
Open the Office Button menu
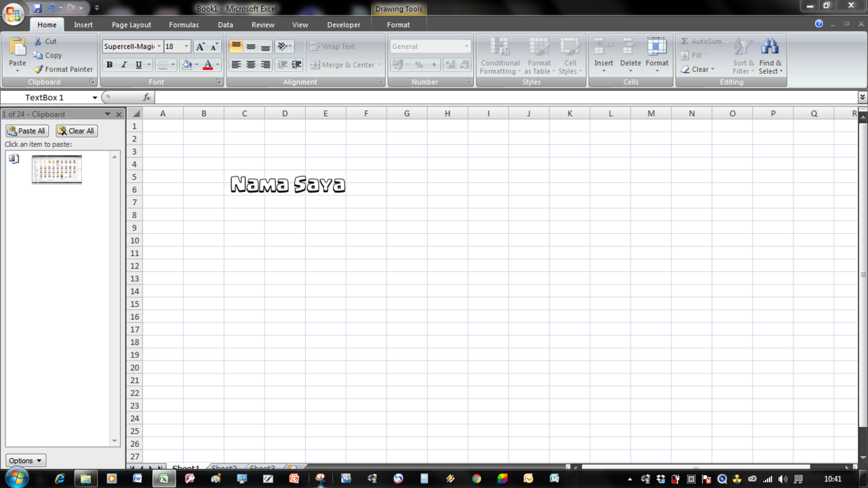(13, 14)
